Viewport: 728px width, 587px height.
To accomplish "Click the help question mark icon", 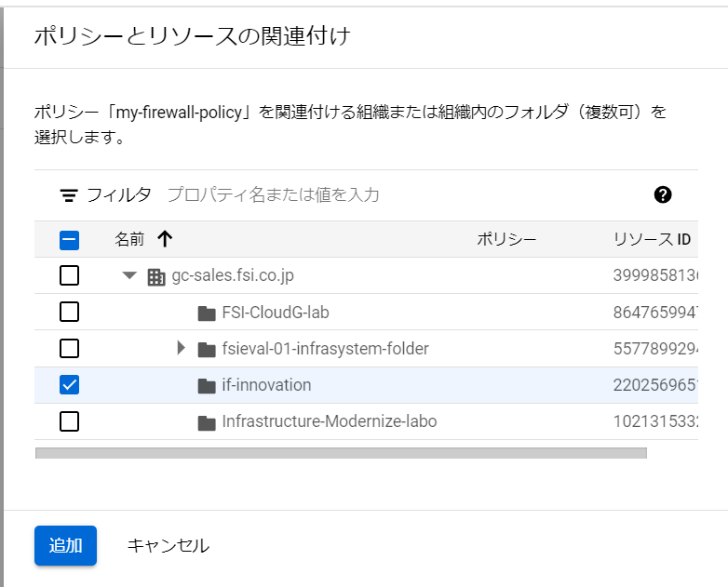I will coord(663,194).
